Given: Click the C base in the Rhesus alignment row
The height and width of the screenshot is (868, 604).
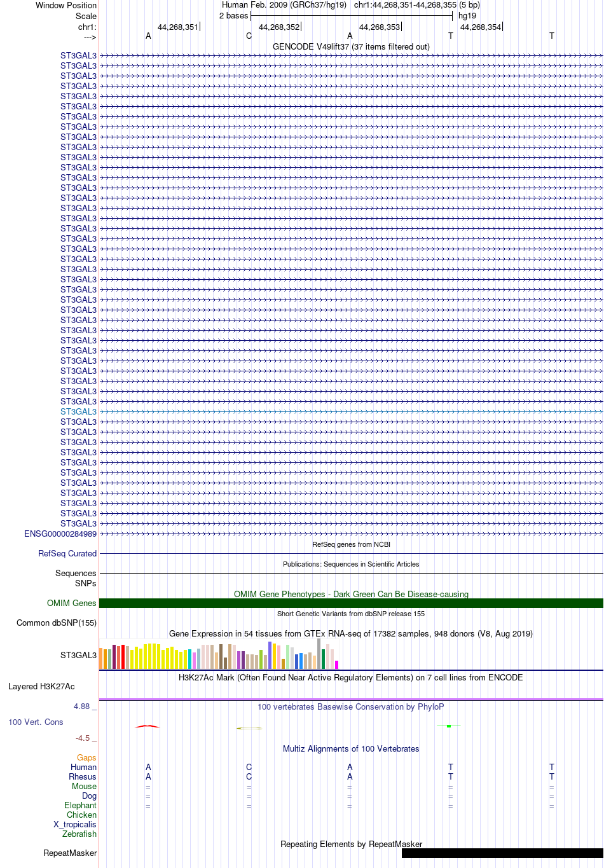Looking at the screenshot, I should 249,776.
